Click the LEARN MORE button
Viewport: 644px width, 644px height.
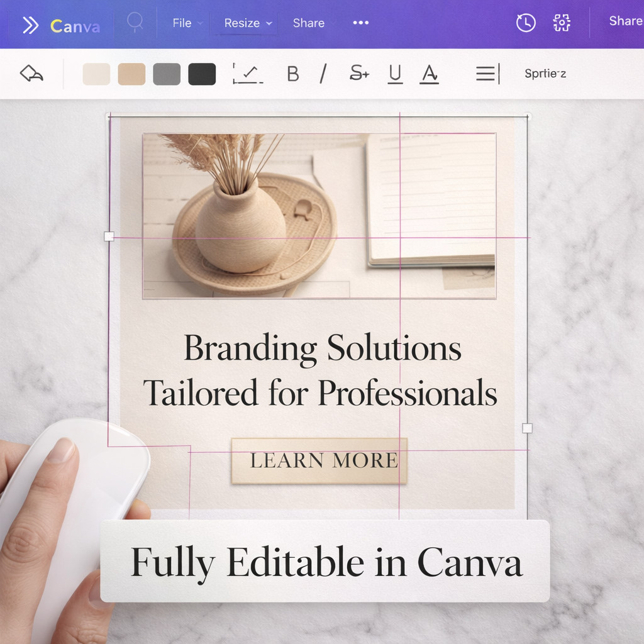319,460
